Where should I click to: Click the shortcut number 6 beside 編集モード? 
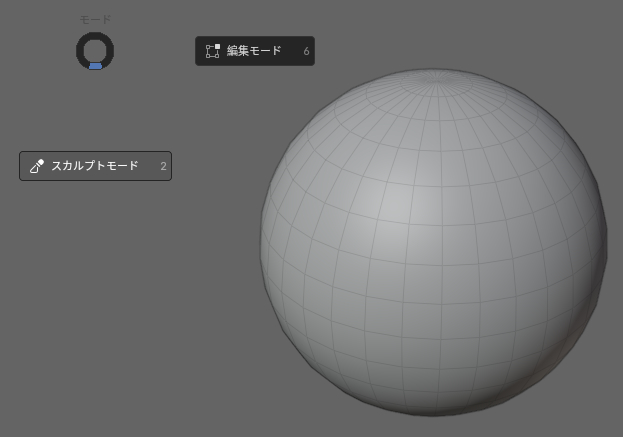306,51
